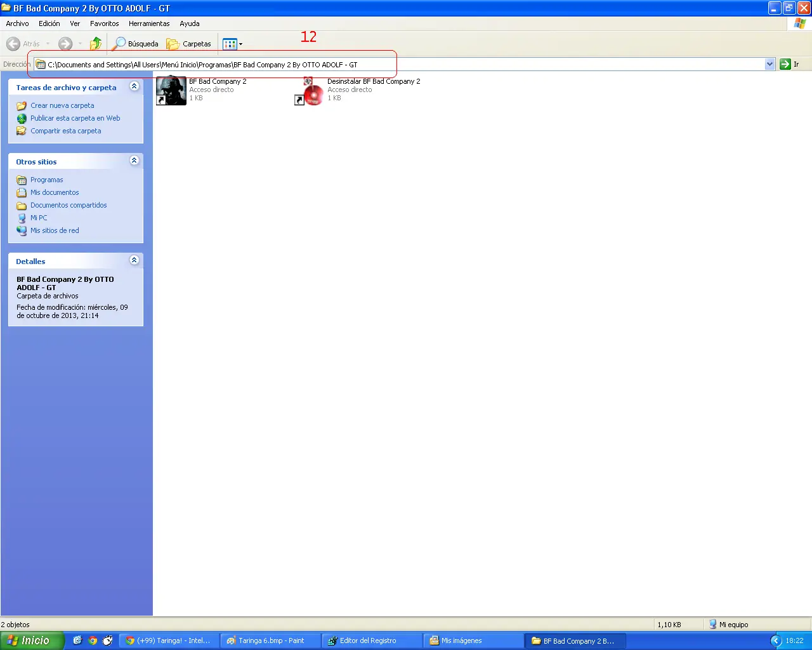Open the Edición menu
This screenshot has height=650, width=812.
pos(49,23)
